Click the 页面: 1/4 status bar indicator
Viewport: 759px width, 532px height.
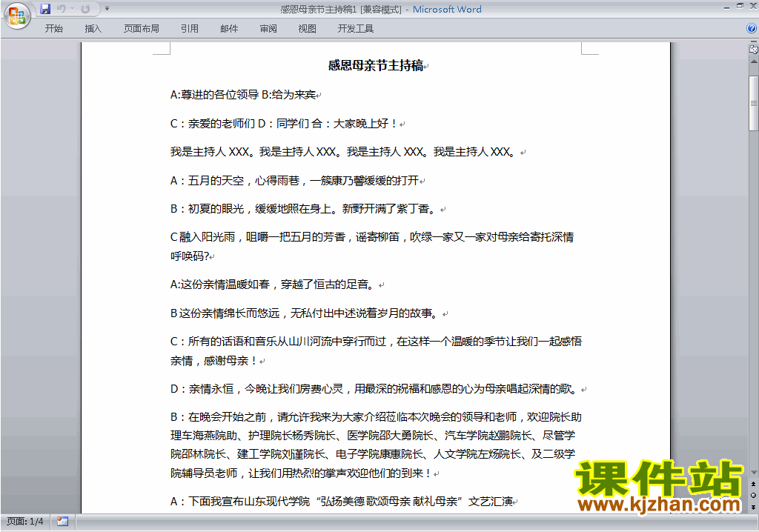click(24, 522)
